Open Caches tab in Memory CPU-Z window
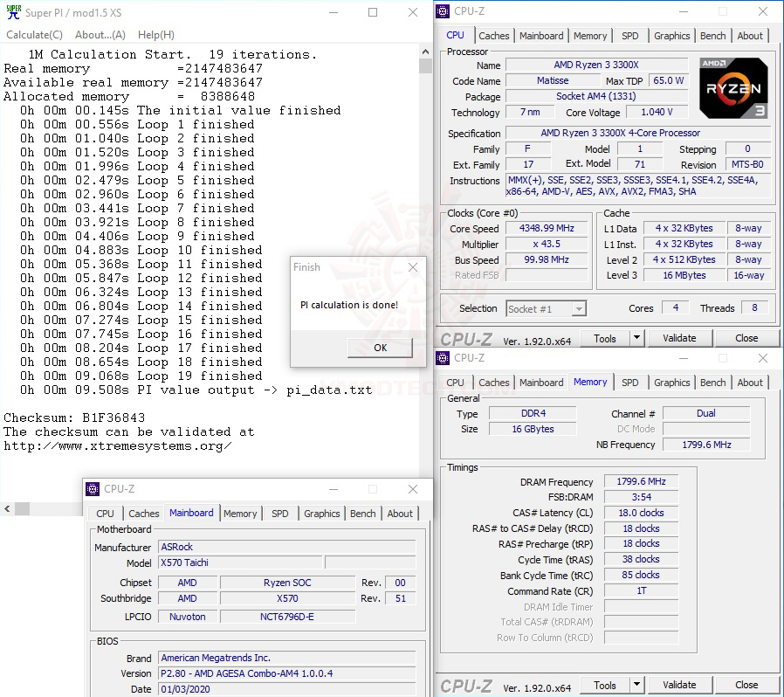The width and height of the screenshot is (784, 697). point(493,383)
